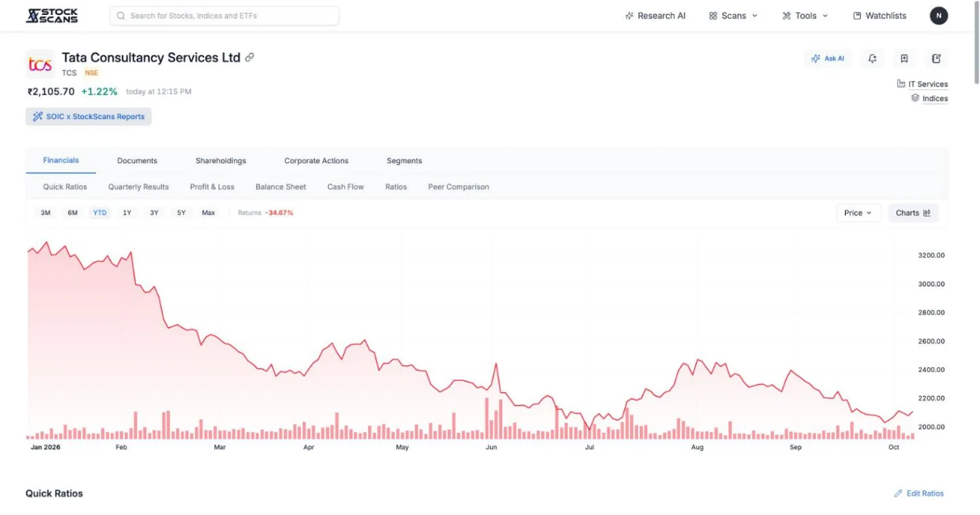Open the Corporate Actions tab

[x=316, y=161]
